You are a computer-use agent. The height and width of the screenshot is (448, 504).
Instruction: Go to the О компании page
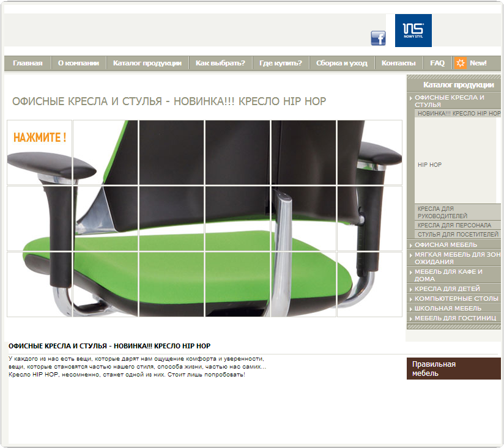tap(78, 64)
